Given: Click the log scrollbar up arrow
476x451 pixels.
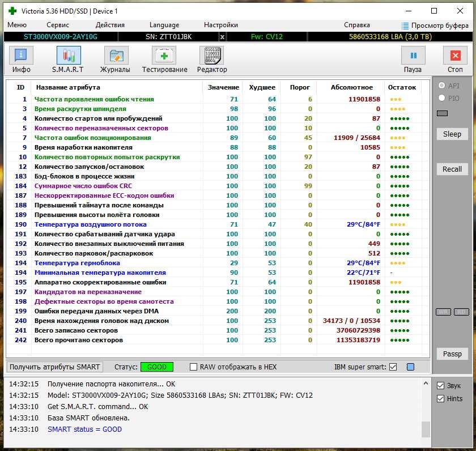Looking at the screenshot, I should point(426,384).
